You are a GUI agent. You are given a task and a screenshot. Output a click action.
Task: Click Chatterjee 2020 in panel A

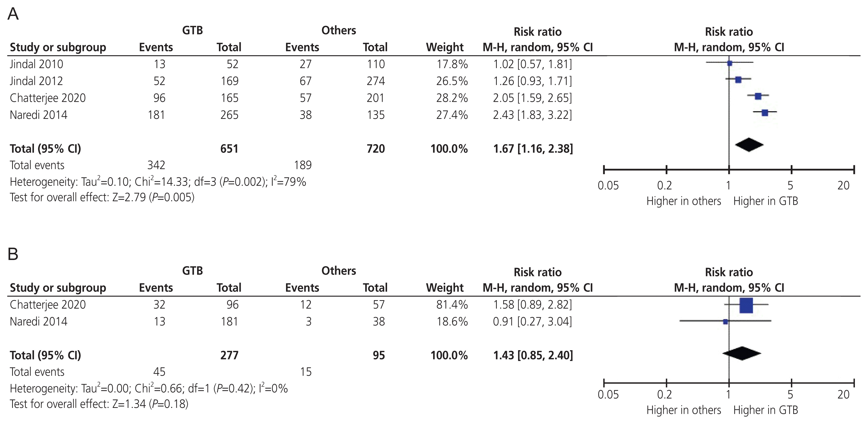(x=48, y=98)
